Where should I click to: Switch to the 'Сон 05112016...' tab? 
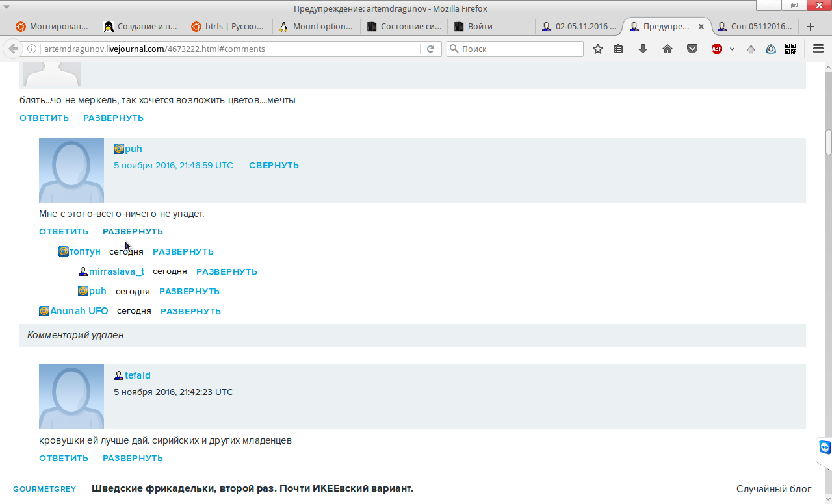click(755, 27)
